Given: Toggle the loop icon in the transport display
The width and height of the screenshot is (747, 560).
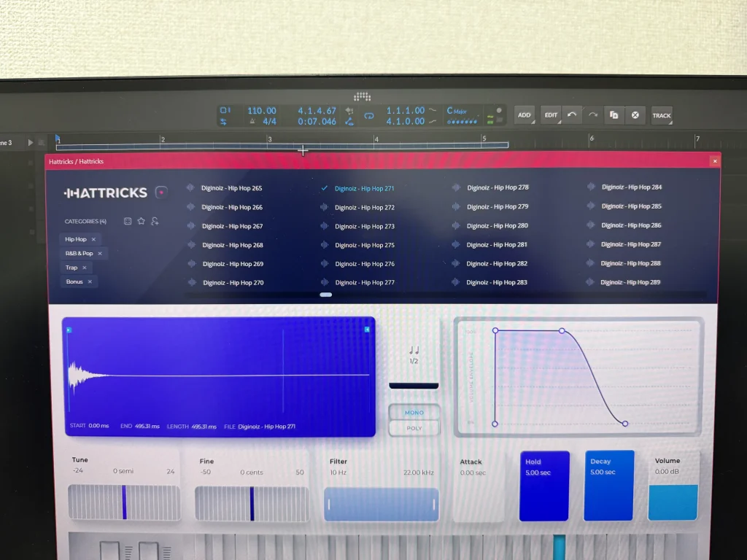Looking at the screenshot, I should [x=369, y=116].
